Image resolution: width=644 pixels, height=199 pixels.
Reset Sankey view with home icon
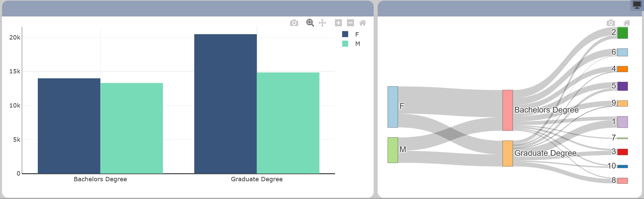coord(627,23)
